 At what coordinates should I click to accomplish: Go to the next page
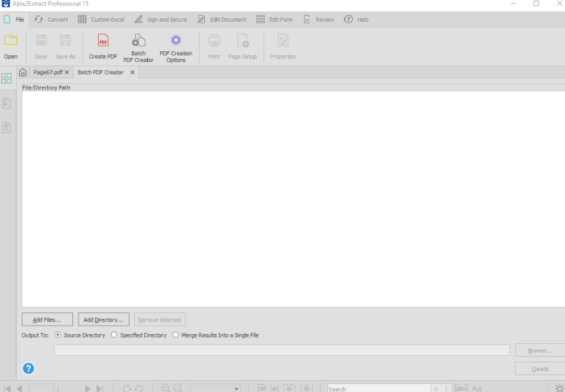[88, 389]
